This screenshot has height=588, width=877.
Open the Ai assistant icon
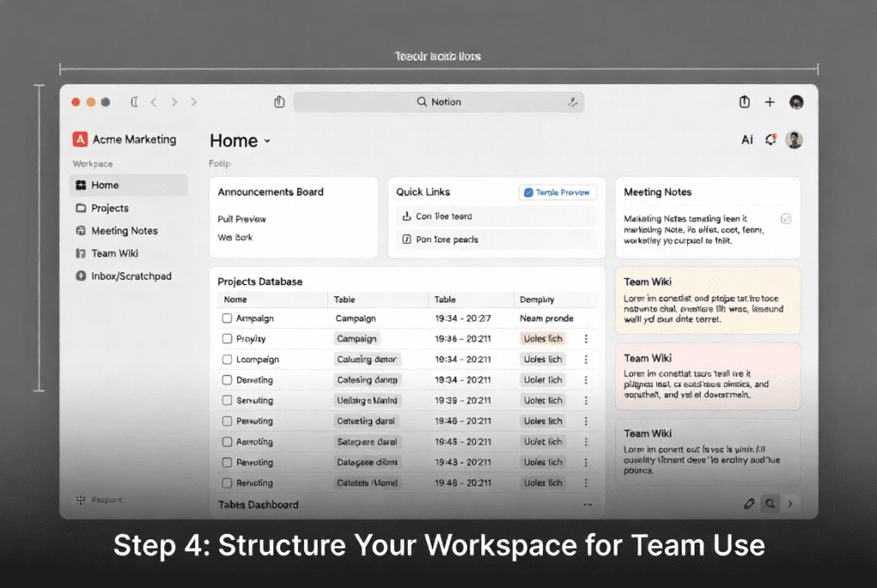(748, 140)
